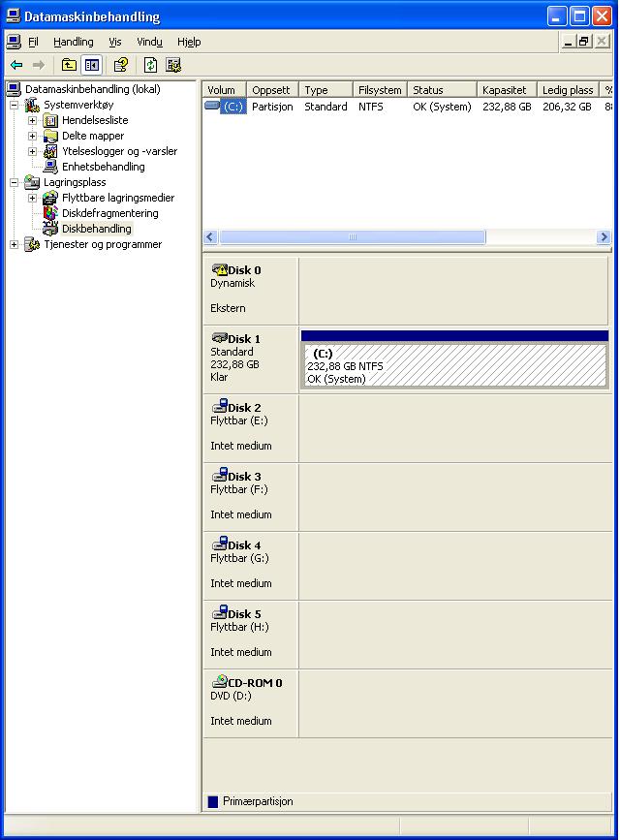
Task: Click the Diskbehandling icon
Action: coord(50,229)
